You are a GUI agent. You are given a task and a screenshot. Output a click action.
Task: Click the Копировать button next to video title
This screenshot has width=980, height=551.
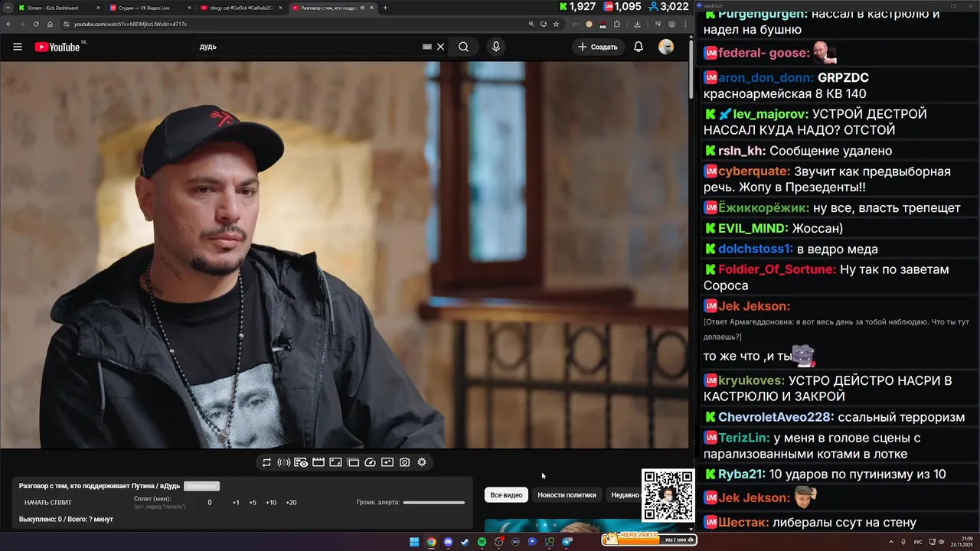pyautogui.click(x=201, y=486)
